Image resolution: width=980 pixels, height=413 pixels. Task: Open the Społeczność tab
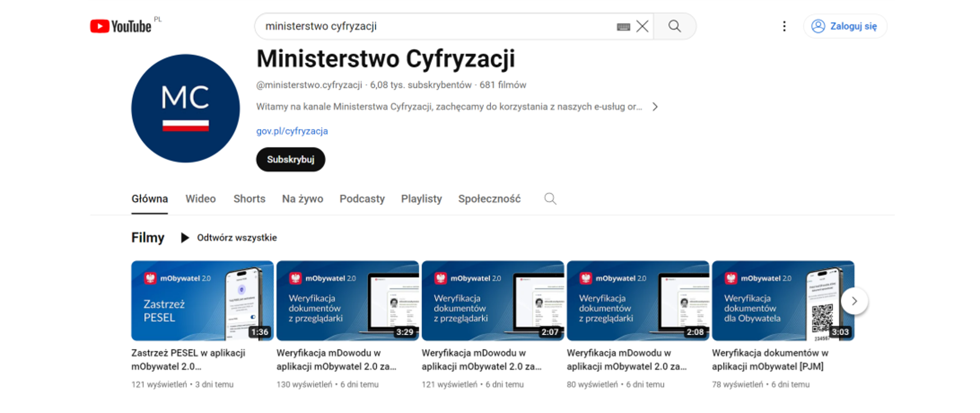[x=489, y=199]
